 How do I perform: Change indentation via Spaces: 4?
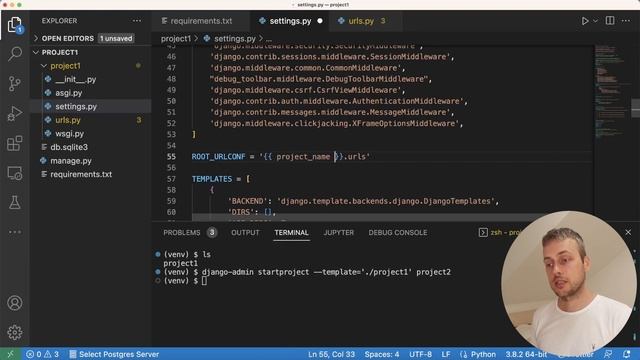[x=382, y=354]
